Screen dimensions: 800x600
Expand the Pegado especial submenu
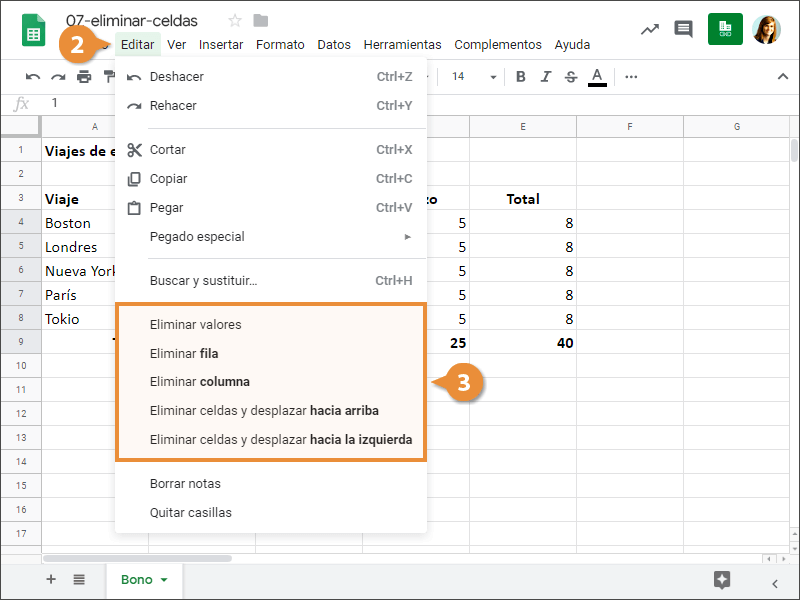coord(407,237)
